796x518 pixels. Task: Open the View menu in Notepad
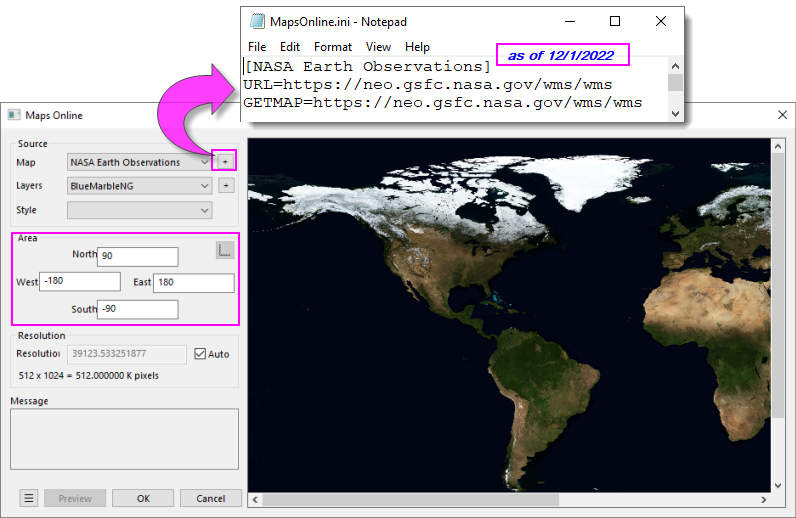[x=378, y=47]
